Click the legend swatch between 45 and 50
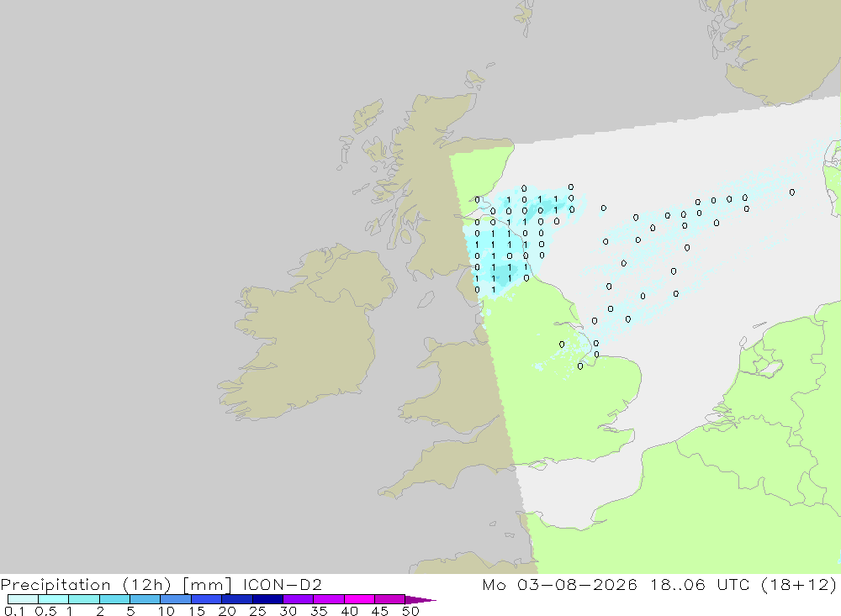The image size is (841, 616). 390,599
